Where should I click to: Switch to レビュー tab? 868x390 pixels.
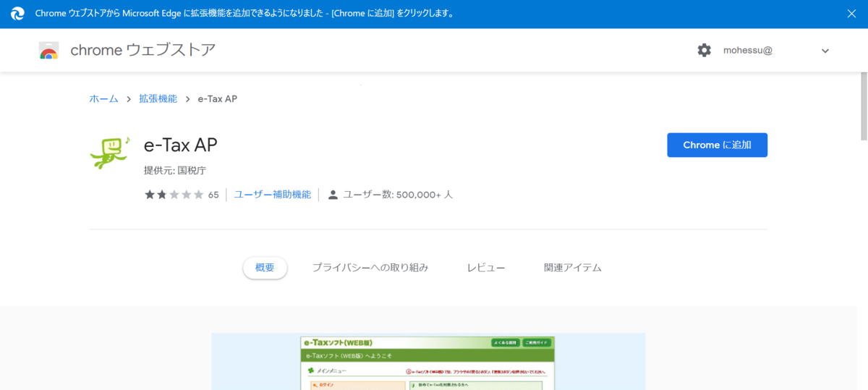486,268
